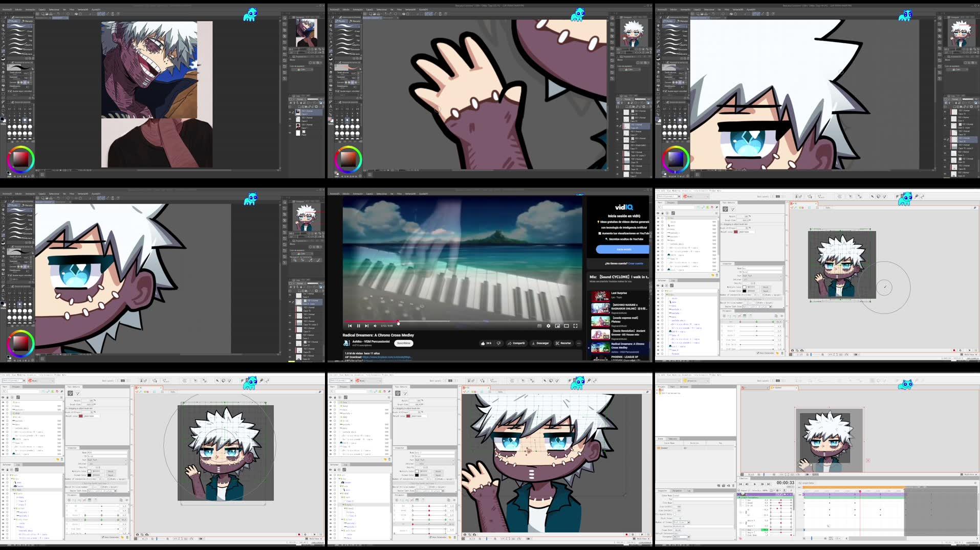
Task: Follow the Crear cuenta link in vidIQ panel
Action: click(x=636, y=263)
